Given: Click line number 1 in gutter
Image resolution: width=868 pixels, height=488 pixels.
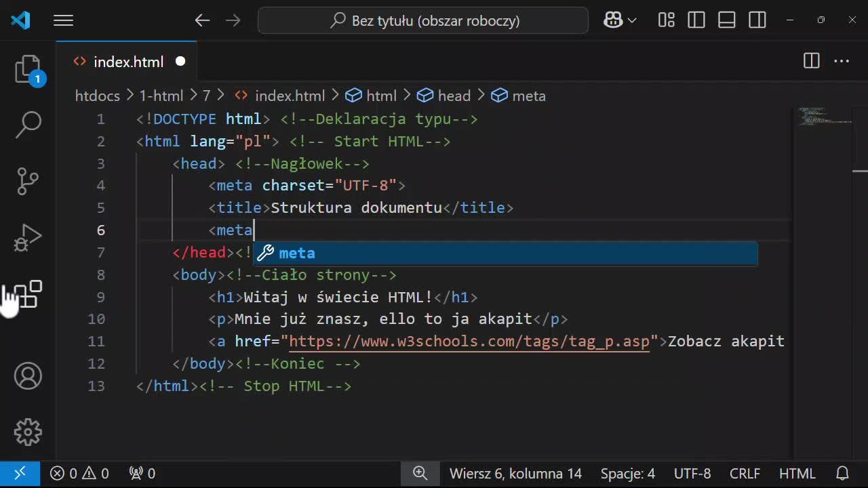Looking at the screenshot, I should 100,119.
